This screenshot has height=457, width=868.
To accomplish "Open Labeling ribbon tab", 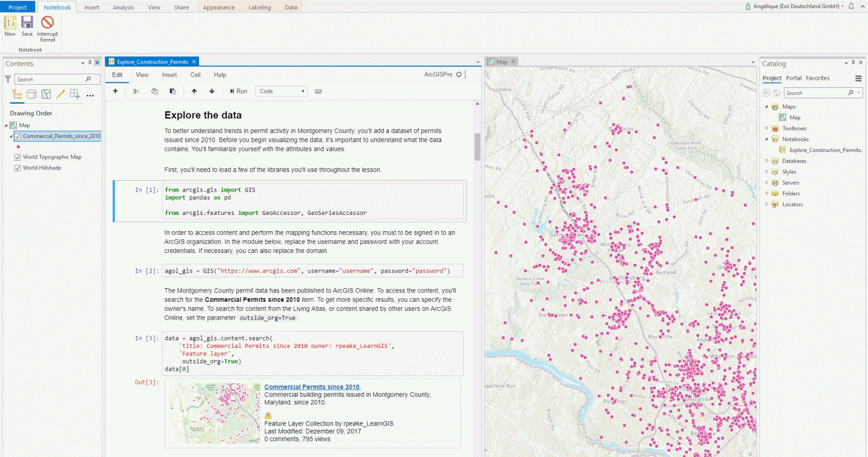I will coord(260,8).
